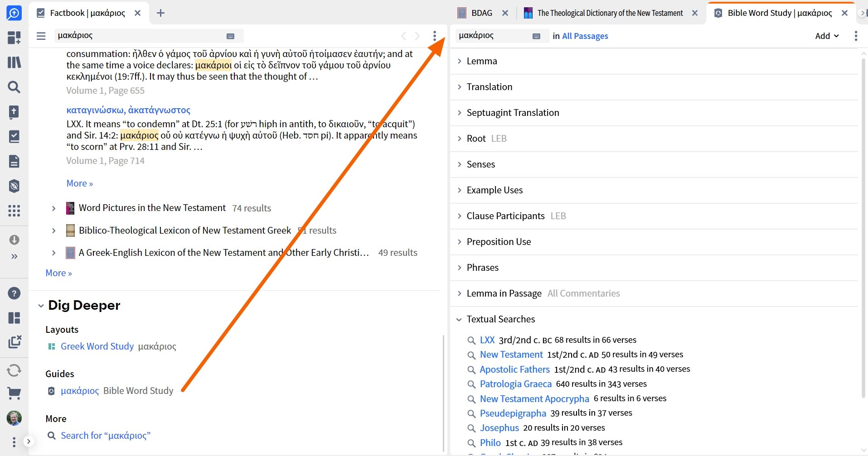Open the Layouts icon in sidebar
This screenshot has width=868, height=456.
[x=14, y=318]
